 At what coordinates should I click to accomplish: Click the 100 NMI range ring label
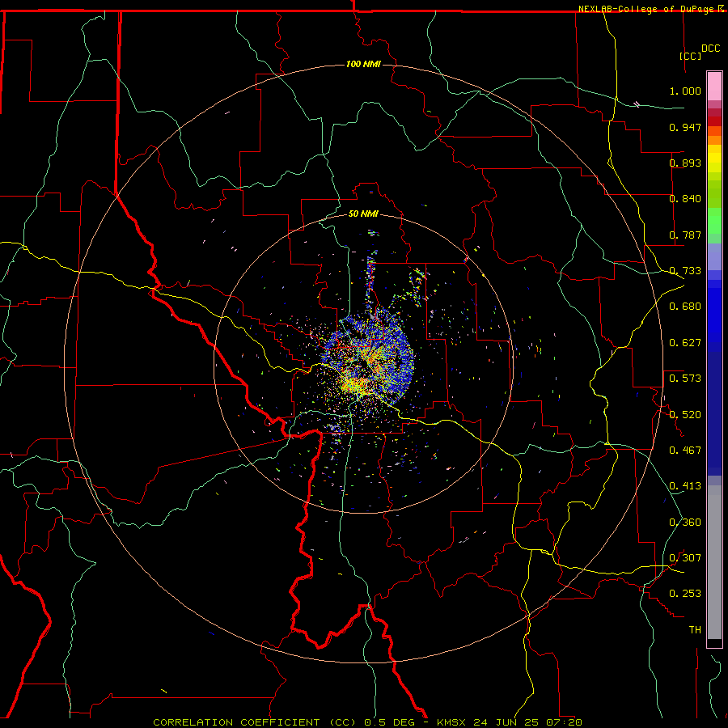click(x=363, y=64)
